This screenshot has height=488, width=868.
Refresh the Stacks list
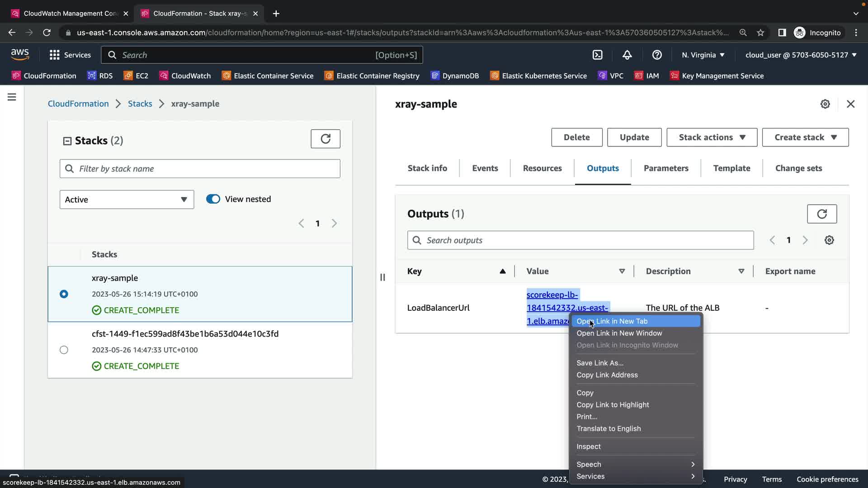[x=325, y=139]
